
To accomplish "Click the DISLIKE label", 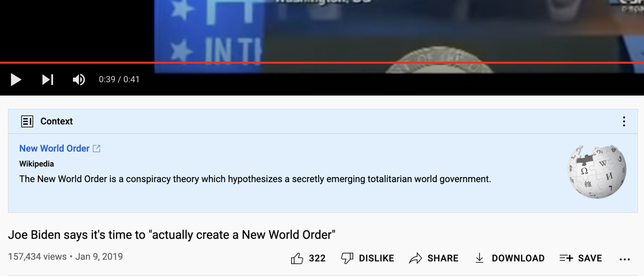I will [x=376, y=258].
